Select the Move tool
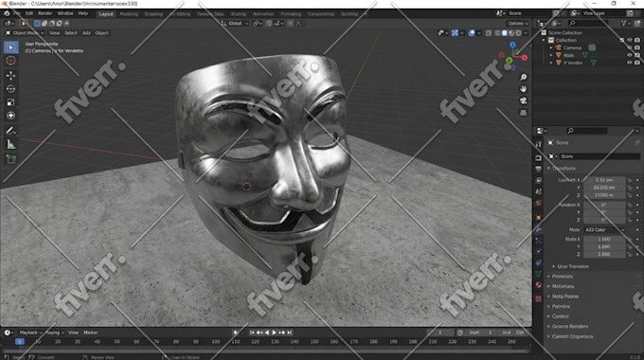This screenshot has height=360, width=644. pyautogui.click(x=11, y=75)
